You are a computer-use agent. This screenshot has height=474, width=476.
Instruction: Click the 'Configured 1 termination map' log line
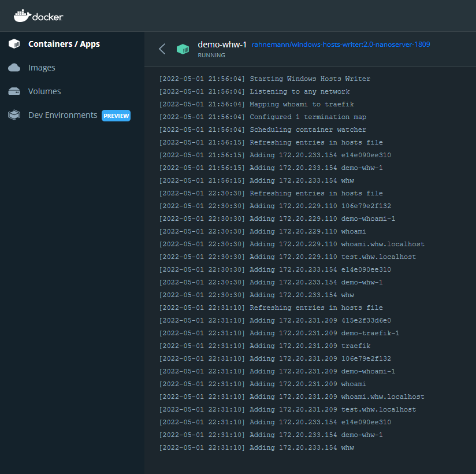263,117
